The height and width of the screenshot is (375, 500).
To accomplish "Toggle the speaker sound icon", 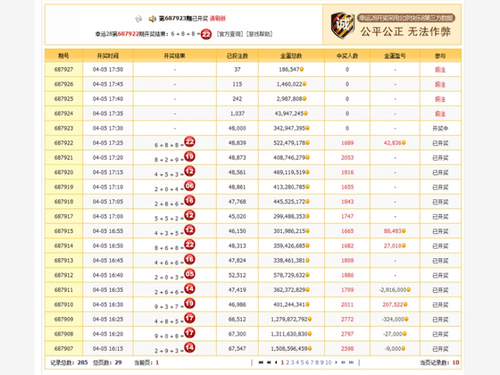I will click(152, 19).
